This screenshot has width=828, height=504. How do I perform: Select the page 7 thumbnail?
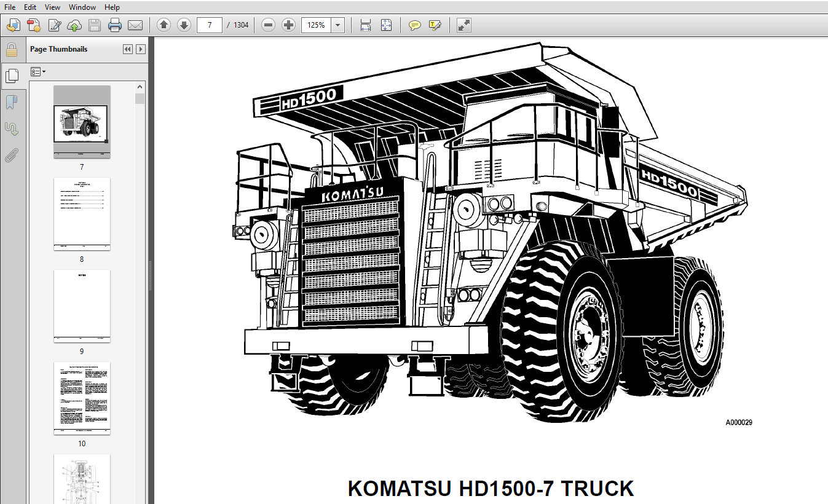82,122
